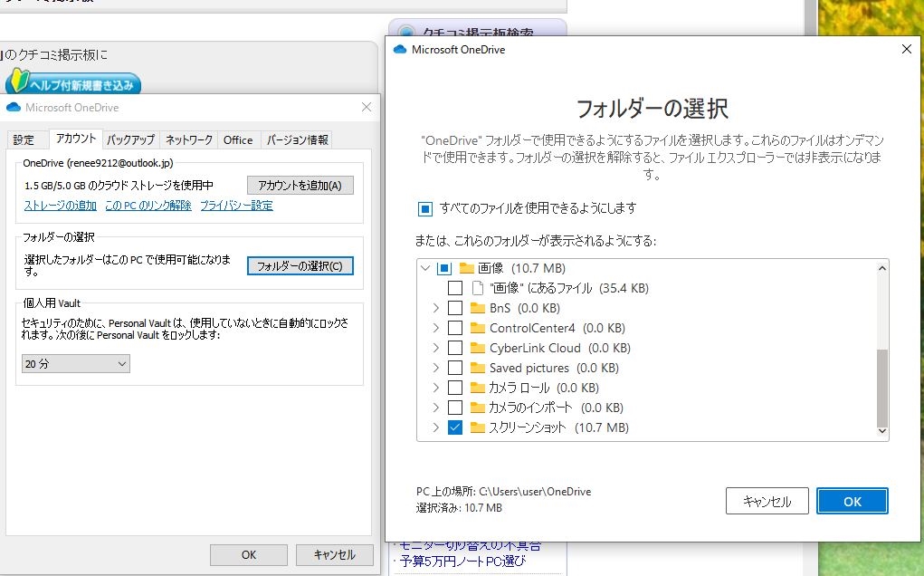924x576 pixels.
Task: Check the カメラ ロール folder checkbox
Action: coord(455,388)
